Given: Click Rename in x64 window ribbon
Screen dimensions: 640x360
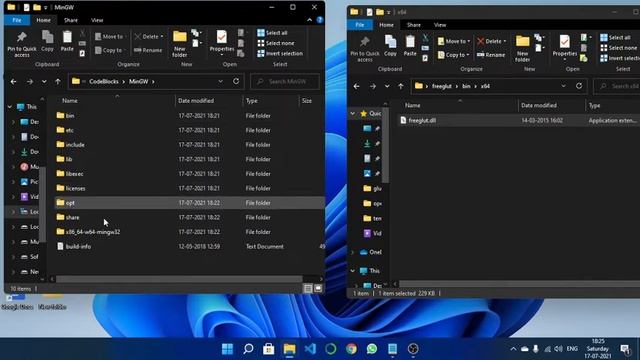Looking at the screenshot, I should point(491,55).
